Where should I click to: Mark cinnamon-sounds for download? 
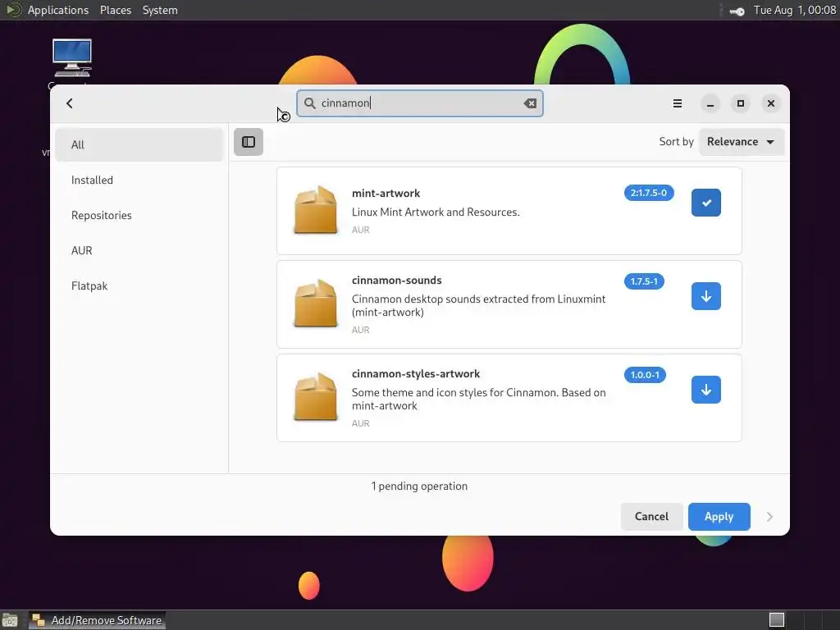tap(706, 296)
